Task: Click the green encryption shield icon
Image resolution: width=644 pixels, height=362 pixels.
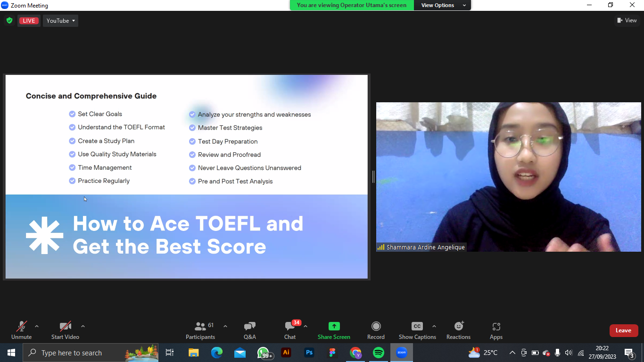Action: coord(9,21)
